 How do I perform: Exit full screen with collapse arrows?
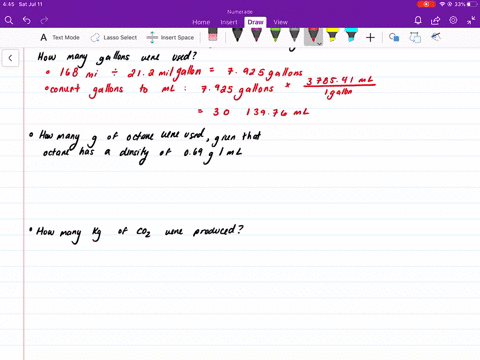point(471,21)
